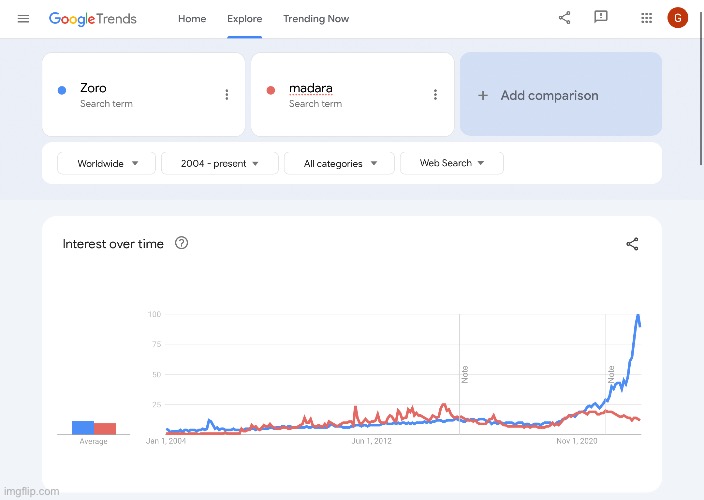This screenshot has height=500, width=704.
Task: Click the Nov 1, 2020 axis label
Action: [x=576, y=441]
